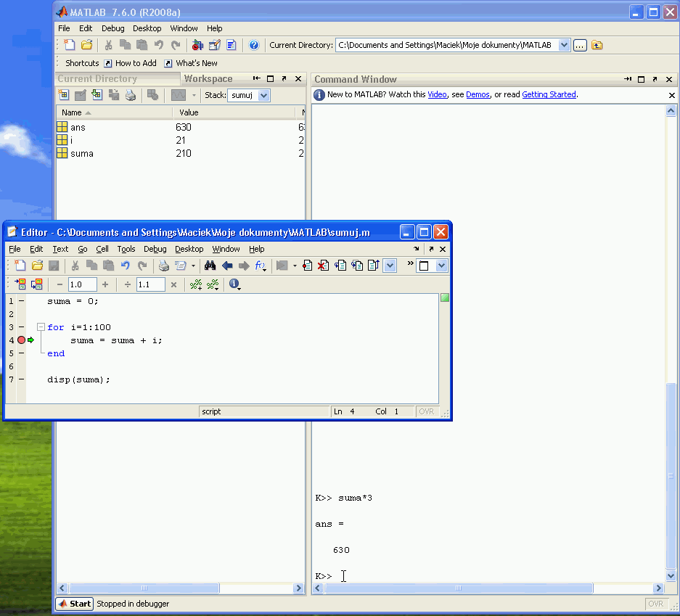The image size is (680, 616).
Task: Click the Print icon in the Editor toolbar
Action: click(164, 266)
